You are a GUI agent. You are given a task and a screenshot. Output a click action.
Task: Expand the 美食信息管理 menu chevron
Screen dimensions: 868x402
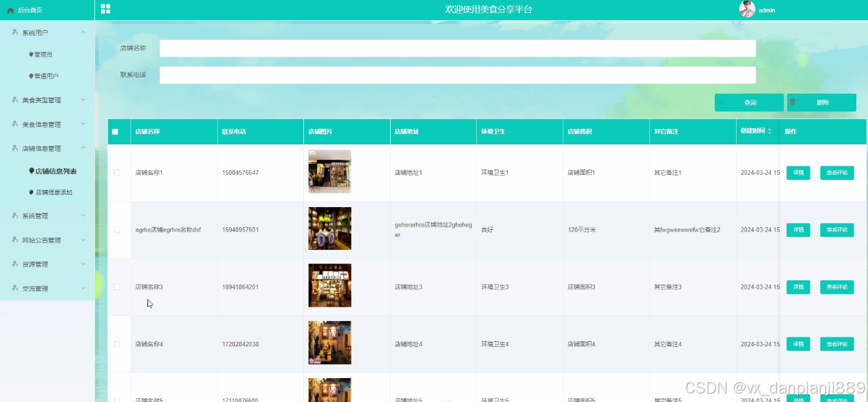(83, 124)
